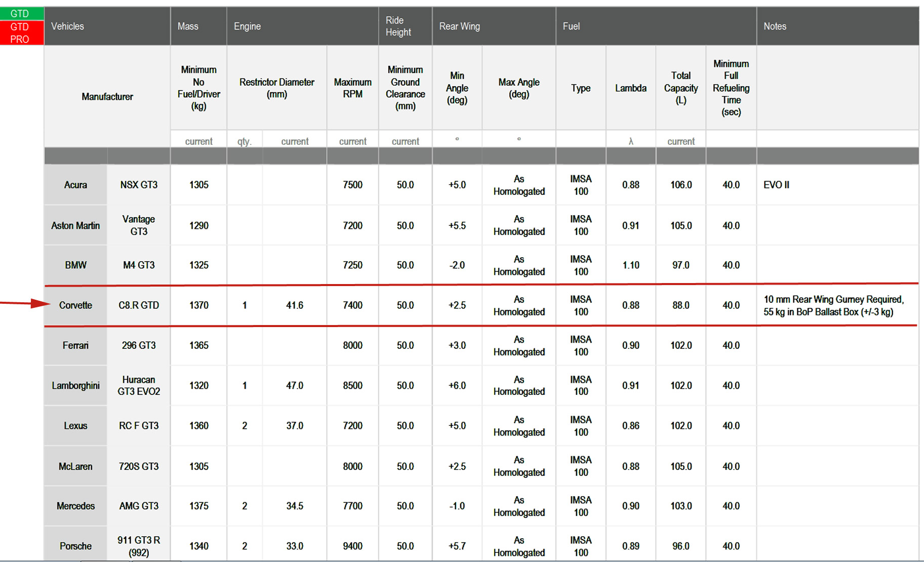
Task: Select the Notes column header
Action: (775, 26)
